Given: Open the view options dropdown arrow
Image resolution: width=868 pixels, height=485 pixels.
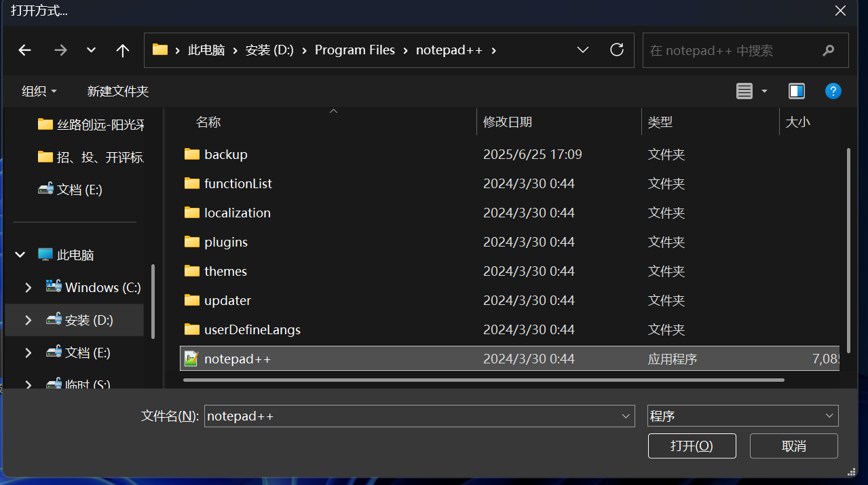Looking at the screenshot, I should coord(765,91).
